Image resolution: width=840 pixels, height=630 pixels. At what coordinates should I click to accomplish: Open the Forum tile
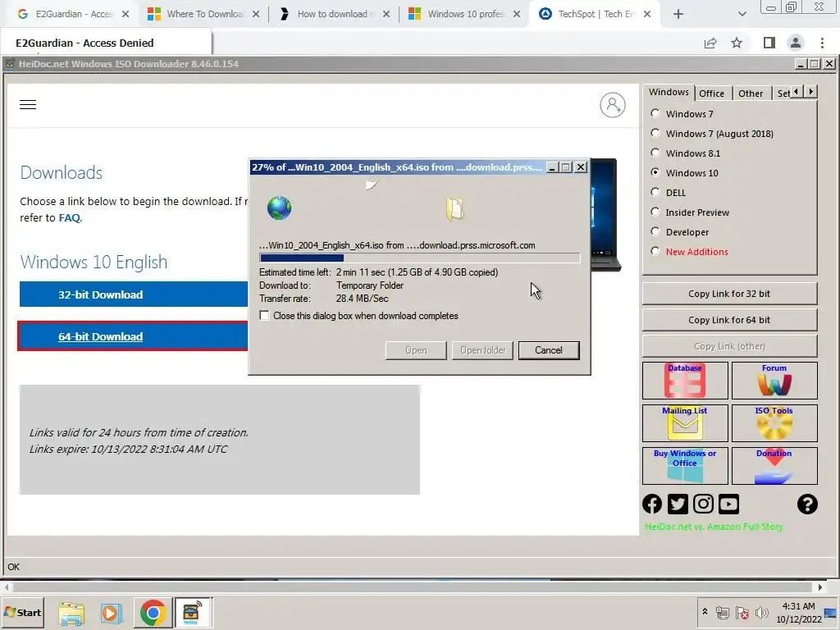774,381
